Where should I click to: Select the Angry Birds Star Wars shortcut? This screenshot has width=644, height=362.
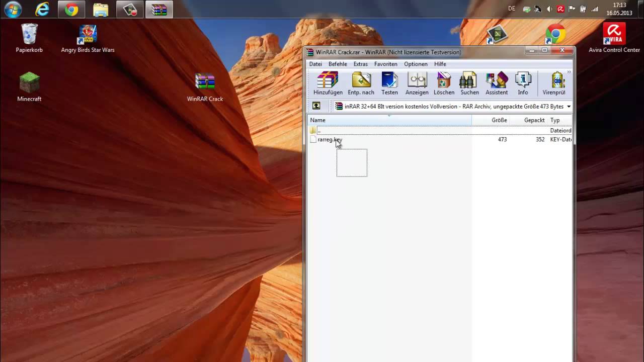click(x=88, y=38)
